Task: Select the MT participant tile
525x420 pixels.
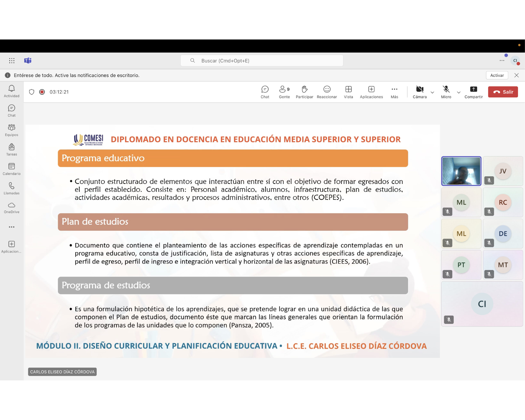Action: [503, 265]
